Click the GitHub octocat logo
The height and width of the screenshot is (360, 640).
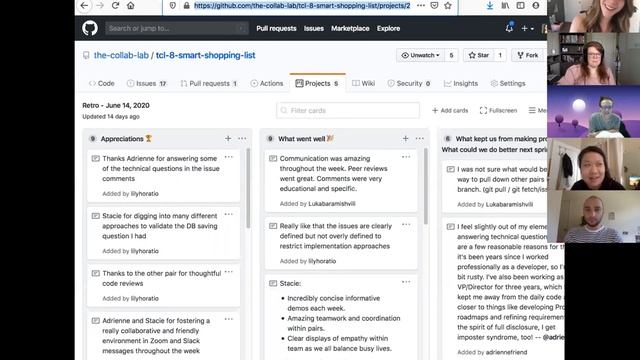tap(90, 28)
